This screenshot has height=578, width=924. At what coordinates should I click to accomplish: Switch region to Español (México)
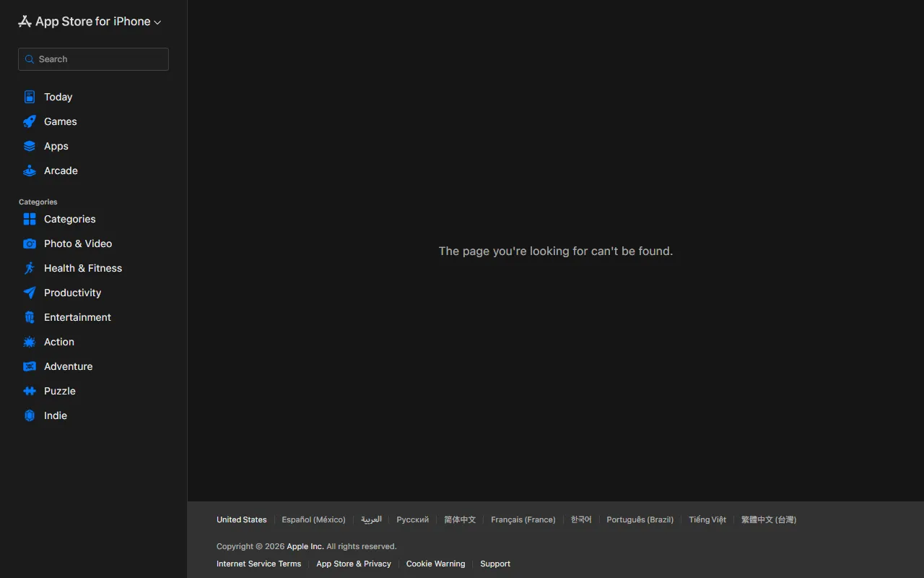(313, 519)
